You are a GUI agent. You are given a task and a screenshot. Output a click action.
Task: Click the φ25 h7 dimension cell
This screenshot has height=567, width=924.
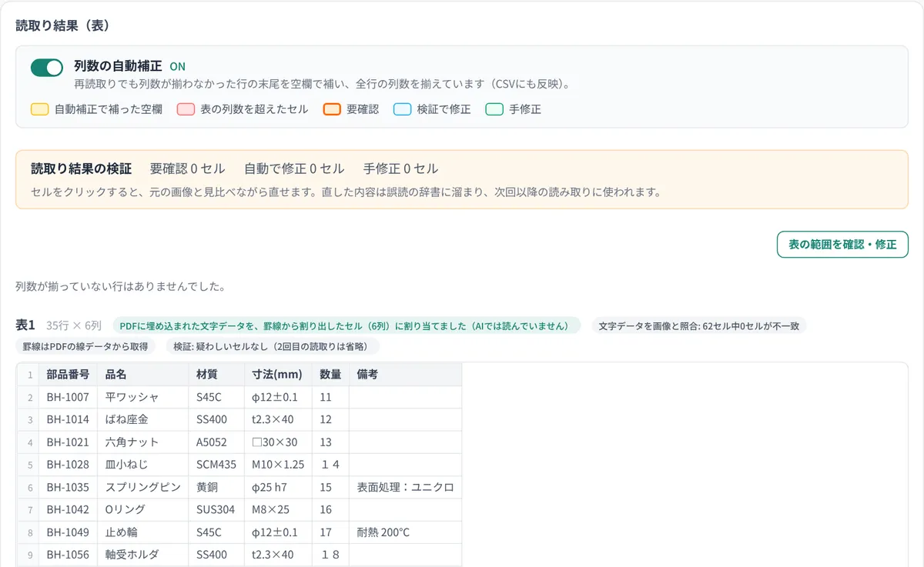(x=277, y=487)
